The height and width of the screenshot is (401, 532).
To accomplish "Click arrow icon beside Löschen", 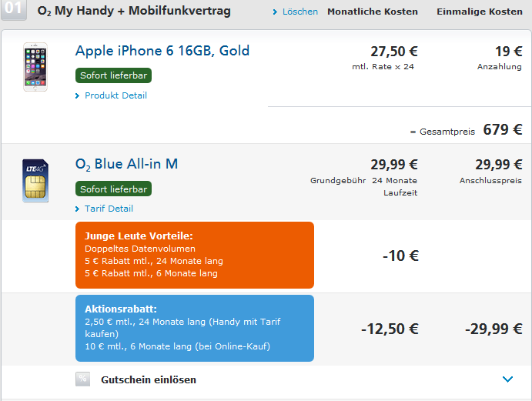I will [x=275, y=12].
